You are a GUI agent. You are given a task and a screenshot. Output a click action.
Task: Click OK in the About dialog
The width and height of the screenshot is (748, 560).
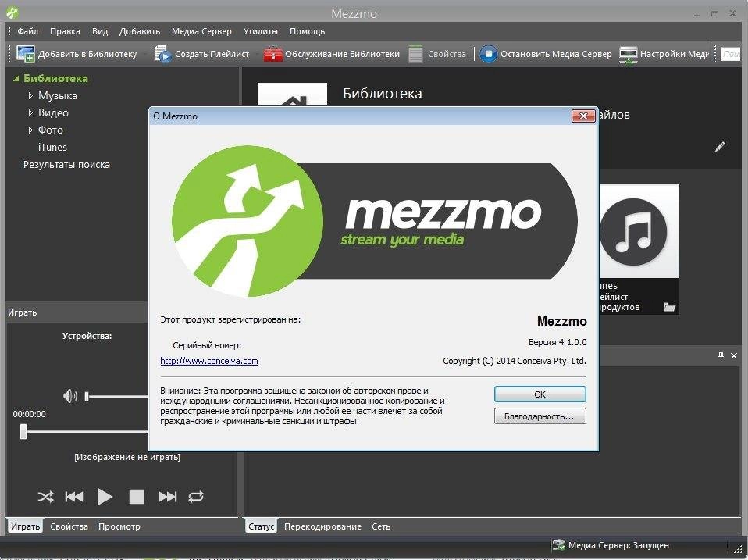[x=540, y=394]
